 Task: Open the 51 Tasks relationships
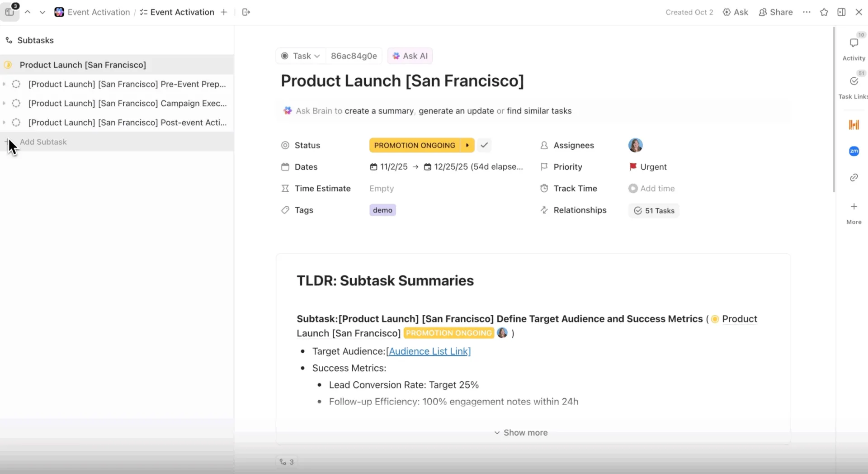pos(654,211)
